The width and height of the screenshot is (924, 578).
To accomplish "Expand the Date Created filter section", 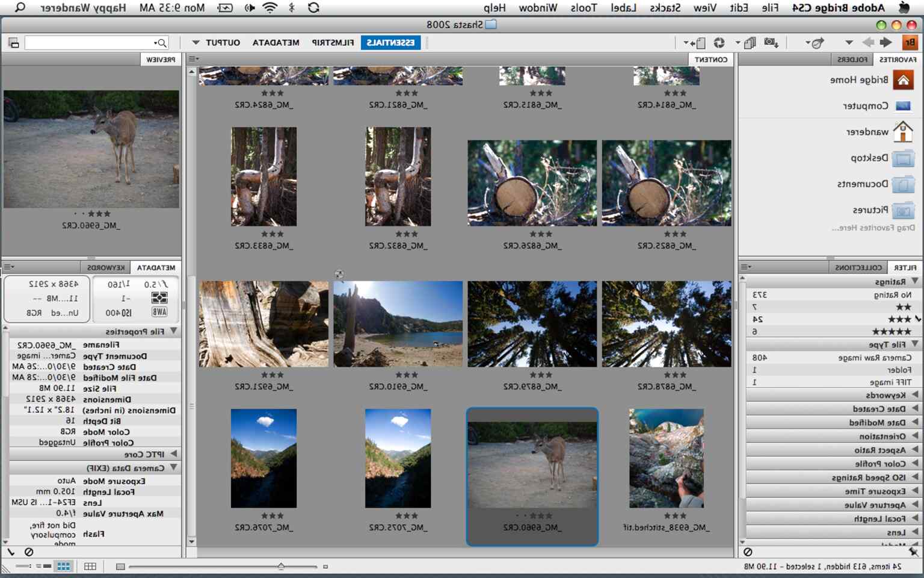I will pos(915,409).
